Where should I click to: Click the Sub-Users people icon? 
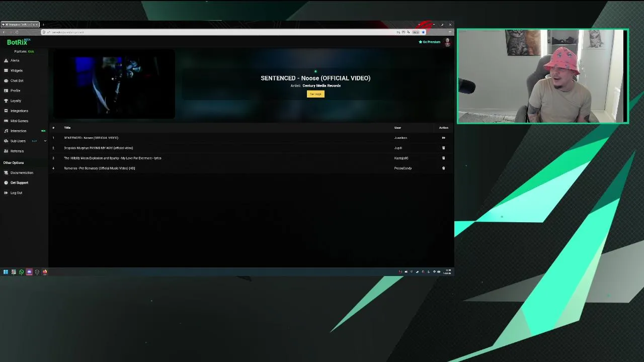[x=6, y=141]
